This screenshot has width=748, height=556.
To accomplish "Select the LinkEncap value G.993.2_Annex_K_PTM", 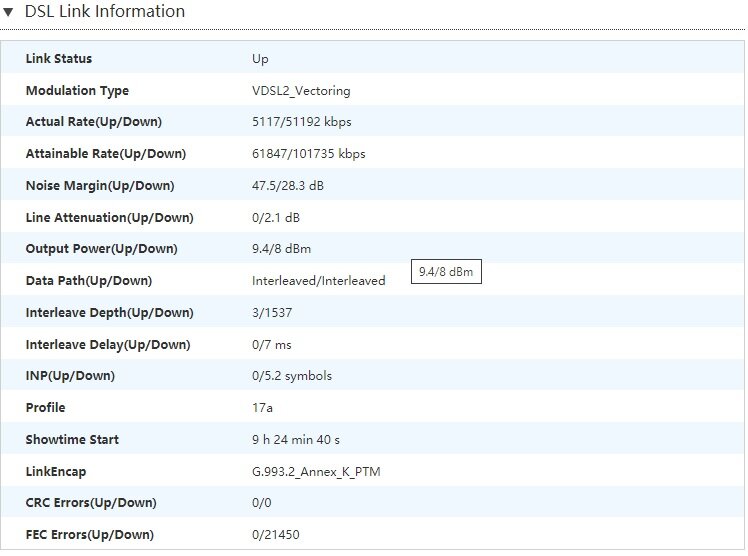I will [x=316, y=472].
